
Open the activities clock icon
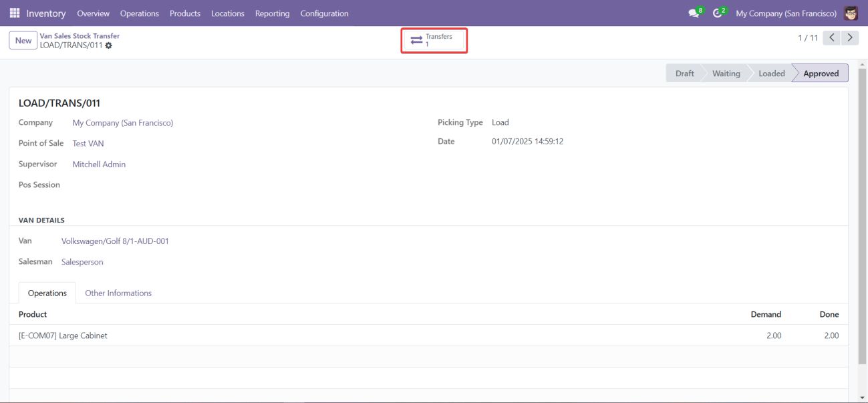tap(718, 13)
